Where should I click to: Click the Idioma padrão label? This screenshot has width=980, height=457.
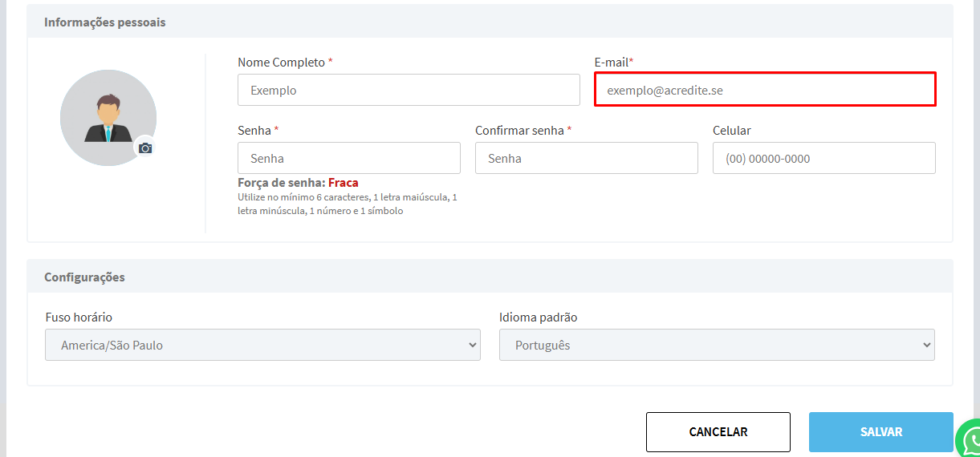click(538, 317)
